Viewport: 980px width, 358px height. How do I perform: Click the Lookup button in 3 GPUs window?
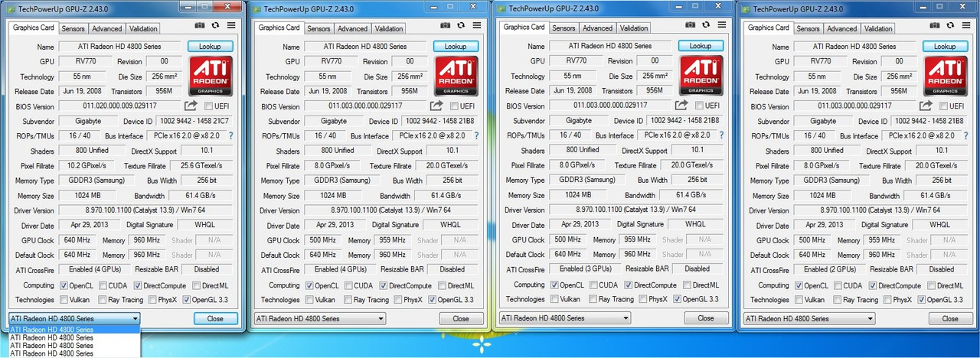coord(701,47)
